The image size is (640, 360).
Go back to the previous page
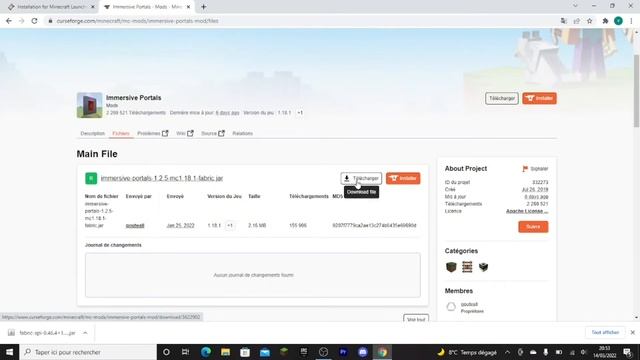(x=9, y=21)
